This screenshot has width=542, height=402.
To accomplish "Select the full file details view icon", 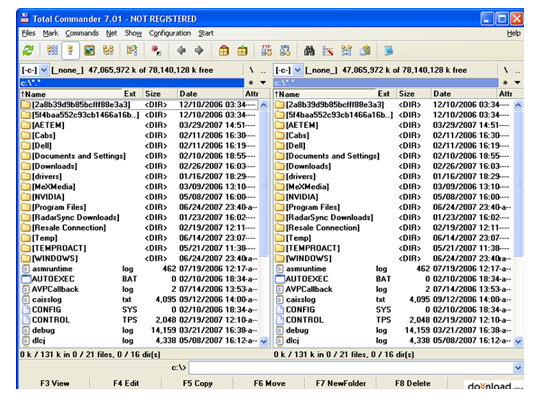I will point(71,51).
